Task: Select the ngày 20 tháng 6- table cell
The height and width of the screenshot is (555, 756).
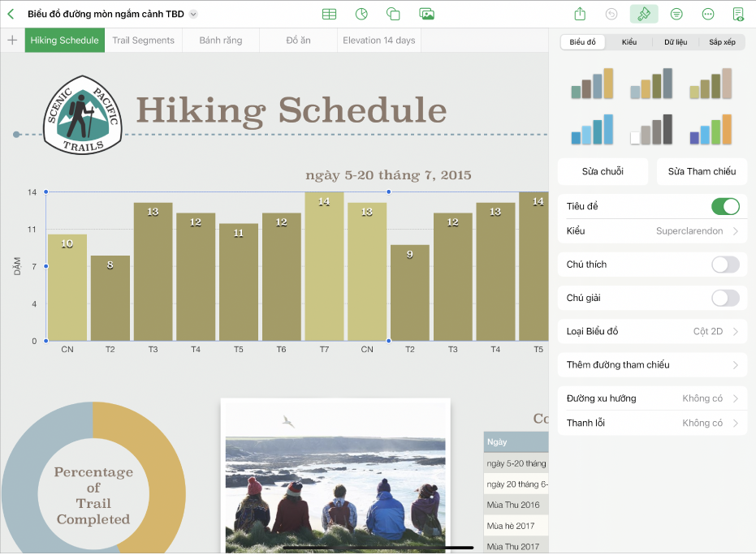Action: click(x=516, y=484)
